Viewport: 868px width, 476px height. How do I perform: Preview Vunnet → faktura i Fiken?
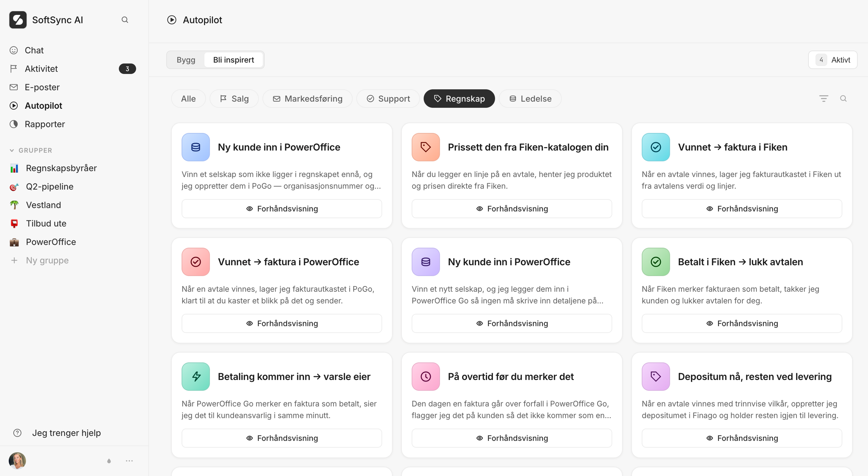tap(742, 209)
